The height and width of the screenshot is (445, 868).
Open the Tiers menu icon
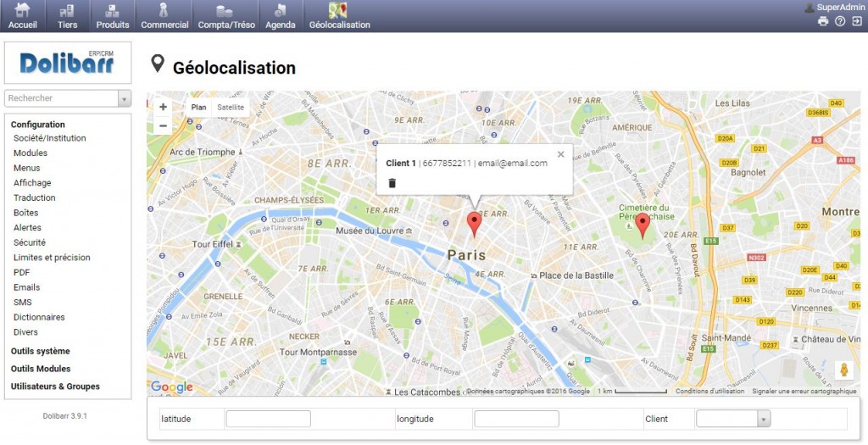pyautogui.click(x=67, y=10)
